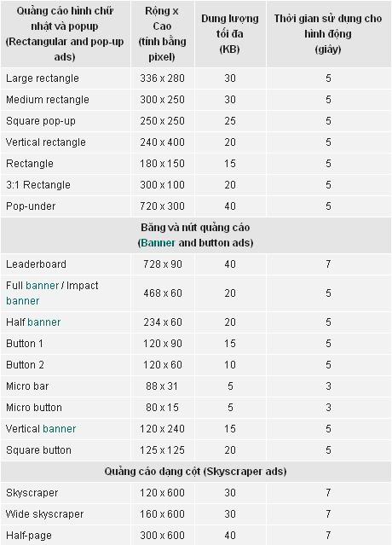392x545 pixels.
Task: Select the Rộng x Cao column header
Action: tap(162, 34)
